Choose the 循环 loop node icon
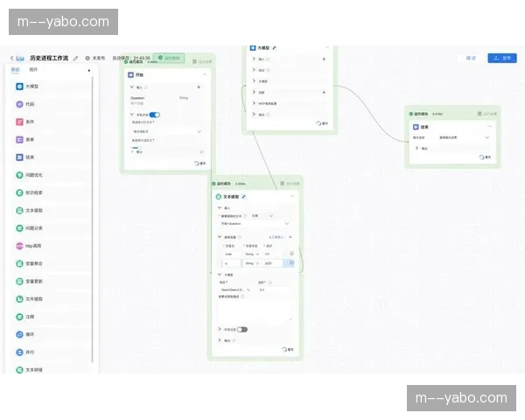Screen dimensions: 525x420 (19, 334)
